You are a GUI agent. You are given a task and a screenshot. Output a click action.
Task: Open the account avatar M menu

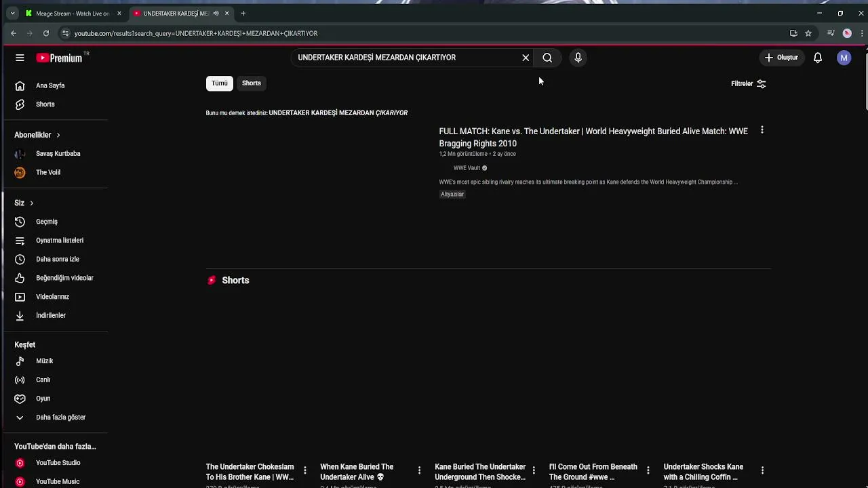[x=844, y=58]
